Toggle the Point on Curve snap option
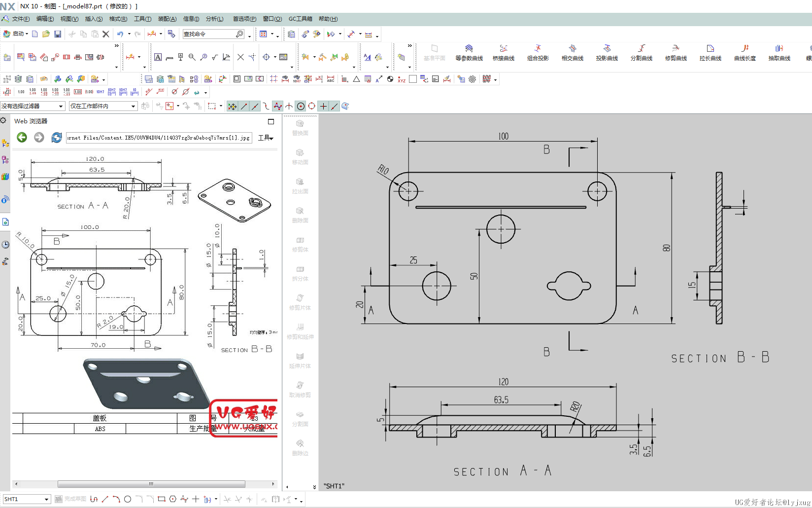The width and height of the screenshot is (812, 508). point(335,106)
